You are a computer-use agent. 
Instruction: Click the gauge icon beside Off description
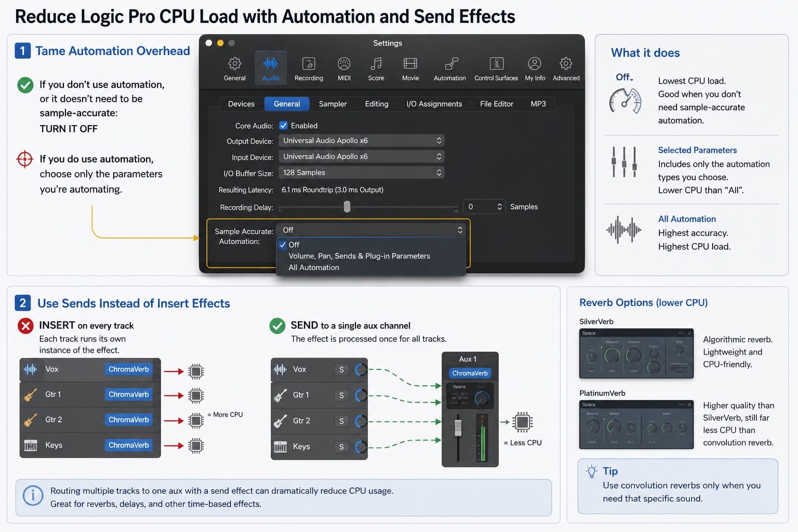point(625,101)
